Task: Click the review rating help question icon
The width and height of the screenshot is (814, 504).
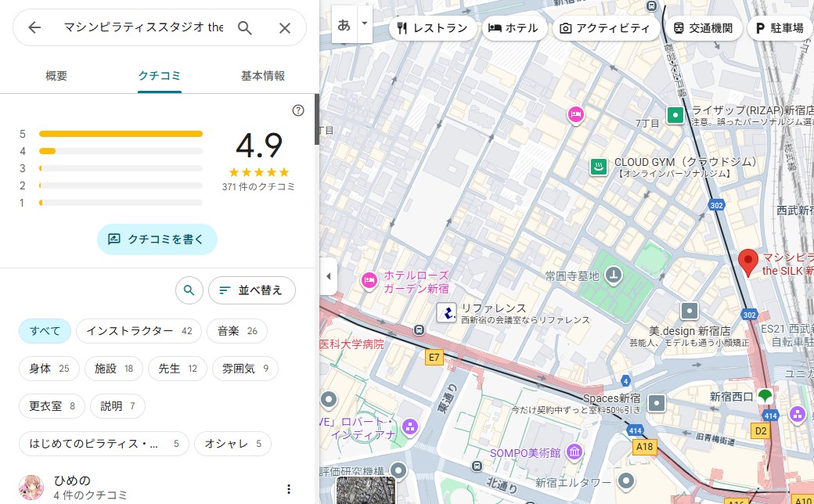Action: tap(297, 110)
